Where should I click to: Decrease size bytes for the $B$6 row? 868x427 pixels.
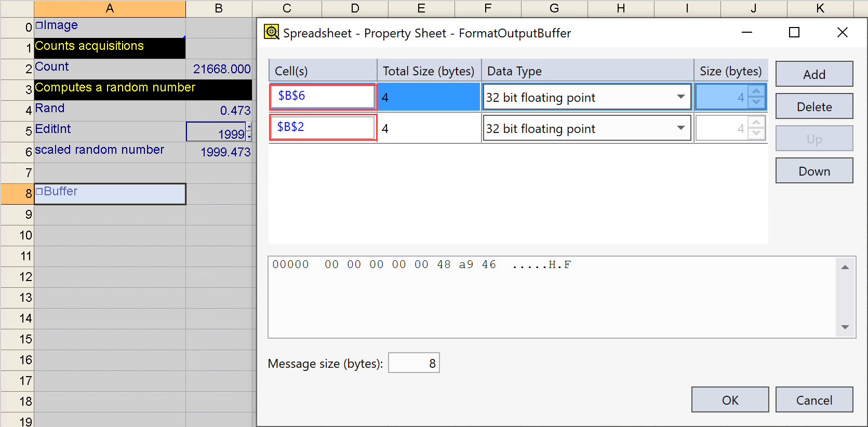tap(756, 102)
